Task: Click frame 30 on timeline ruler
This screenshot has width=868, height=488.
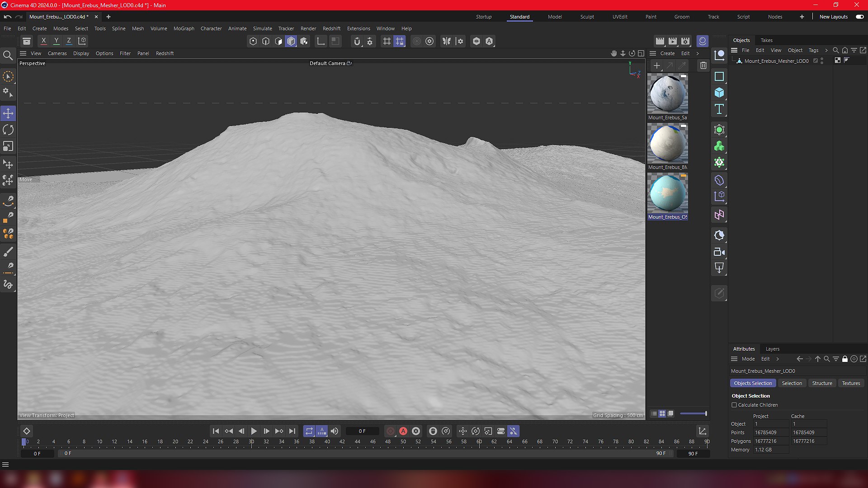Action: point(251,442)
